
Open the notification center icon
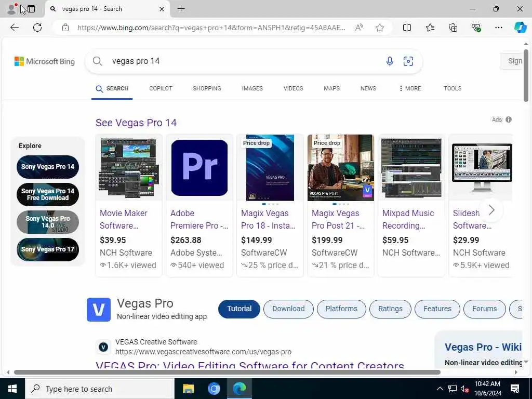coord(515,389)
